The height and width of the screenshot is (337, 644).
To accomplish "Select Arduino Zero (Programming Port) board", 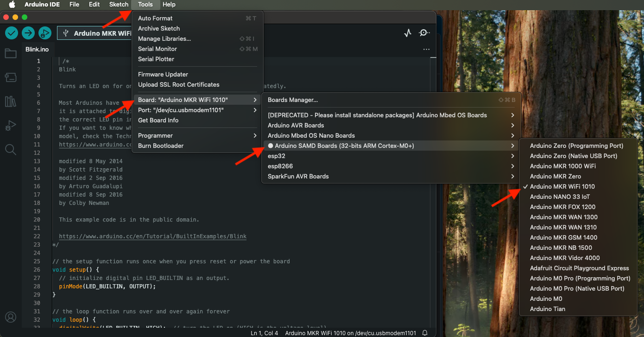I will tap(578, 146).
